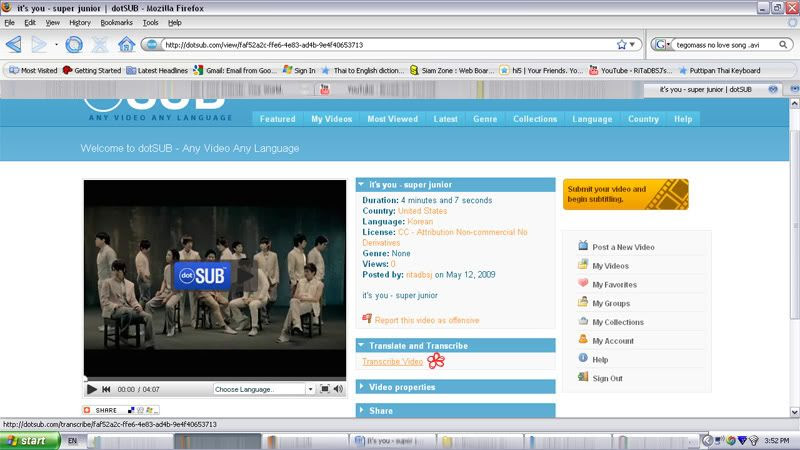The width and height of the screenshot is (800, 450).
Task: Click the search magnifier icon
Action: (x=783, y=45)
